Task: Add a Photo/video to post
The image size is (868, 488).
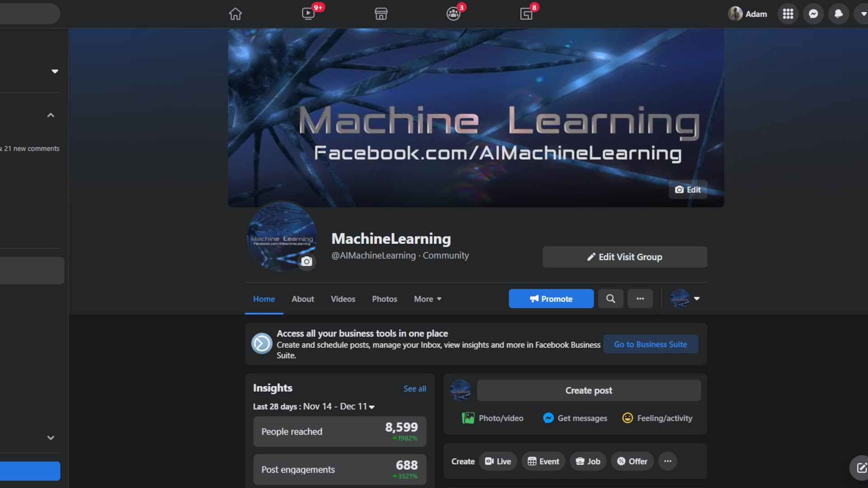Action: pos(492,418)
